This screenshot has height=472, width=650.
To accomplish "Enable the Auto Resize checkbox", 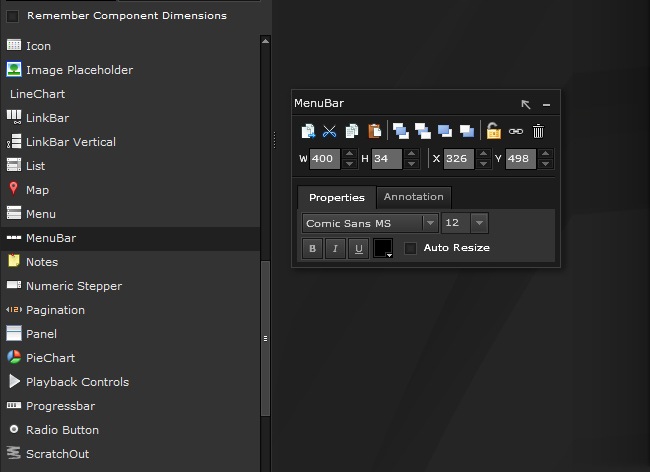I will 410,248.
